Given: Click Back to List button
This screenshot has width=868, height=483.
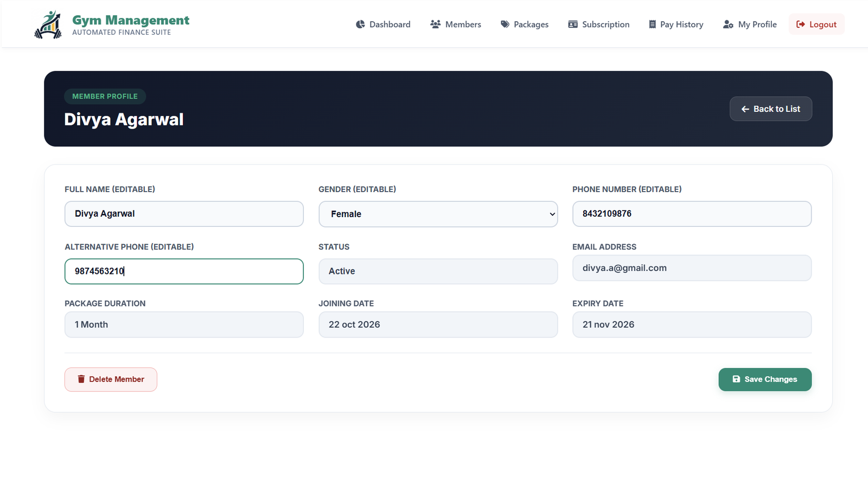Looking at the screenshot, I should pyautogui.click(x=771, y=109).
